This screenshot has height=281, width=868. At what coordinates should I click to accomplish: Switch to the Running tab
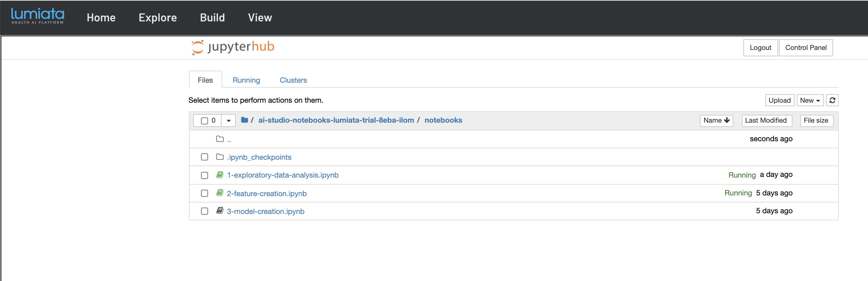click(246, 80)
